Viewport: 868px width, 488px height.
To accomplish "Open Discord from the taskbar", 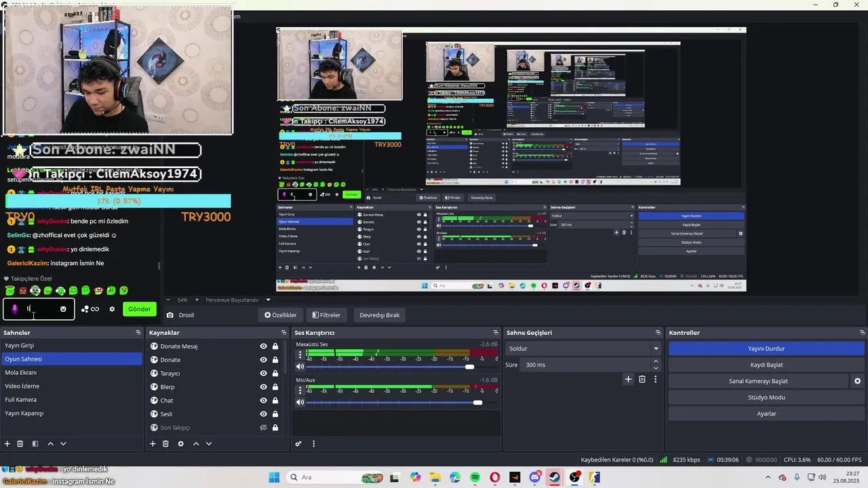I will pyautogui.click(x=535, y=478).
